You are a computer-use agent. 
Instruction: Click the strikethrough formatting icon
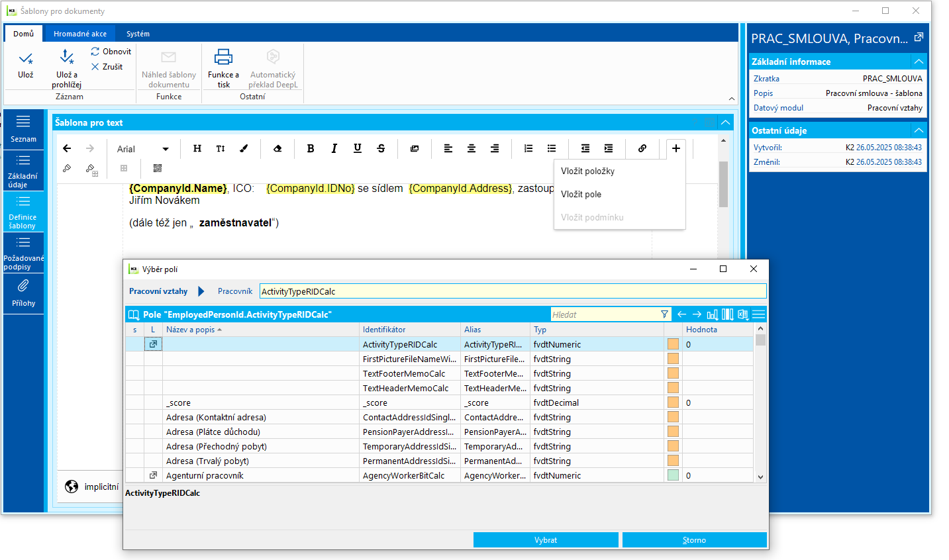(381, 148)
